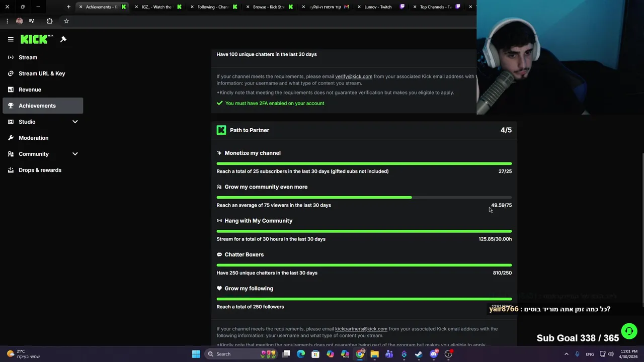Image resolution: width=644 pixels, height=362 pixels.
Task: Click the Chatter Boxers speech icon
Action: pyautogui.click(x=219, y=254)
